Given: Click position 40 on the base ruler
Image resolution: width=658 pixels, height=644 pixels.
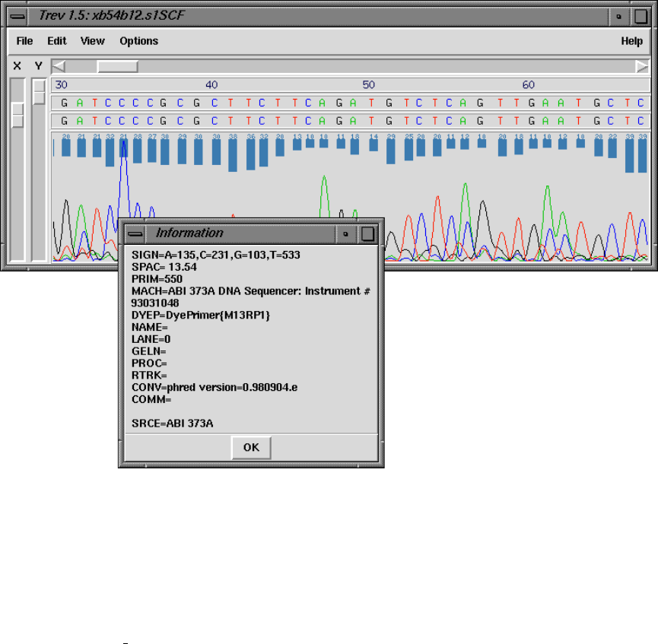Looking at the screenshot, I should click(211, 84).
